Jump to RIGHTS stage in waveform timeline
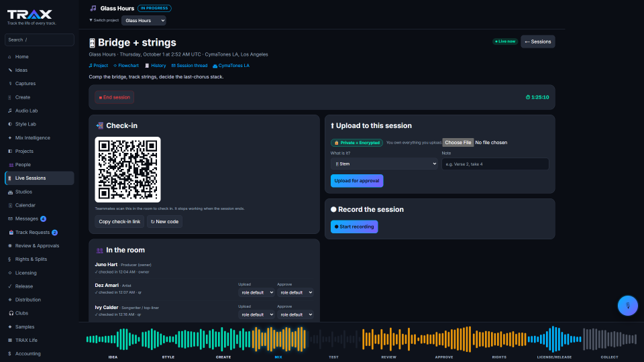 [x=499, y=357]
